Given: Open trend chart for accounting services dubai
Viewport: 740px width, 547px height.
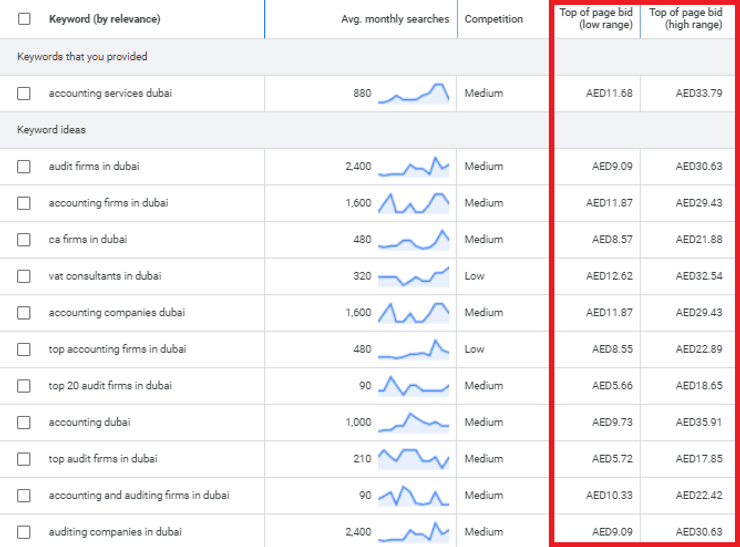Looking at the screenshot, I should pyautogui.click(x=413, y=93).
